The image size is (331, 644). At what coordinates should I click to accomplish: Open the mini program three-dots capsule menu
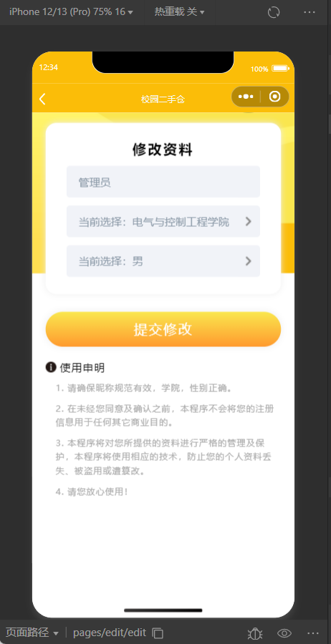tap(246, 97)
